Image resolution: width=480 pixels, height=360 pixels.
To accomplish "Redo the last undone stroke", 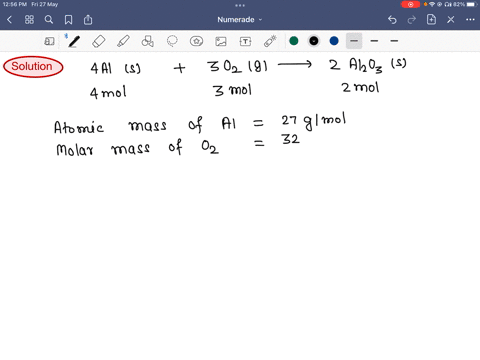I will tap(412, 20).
